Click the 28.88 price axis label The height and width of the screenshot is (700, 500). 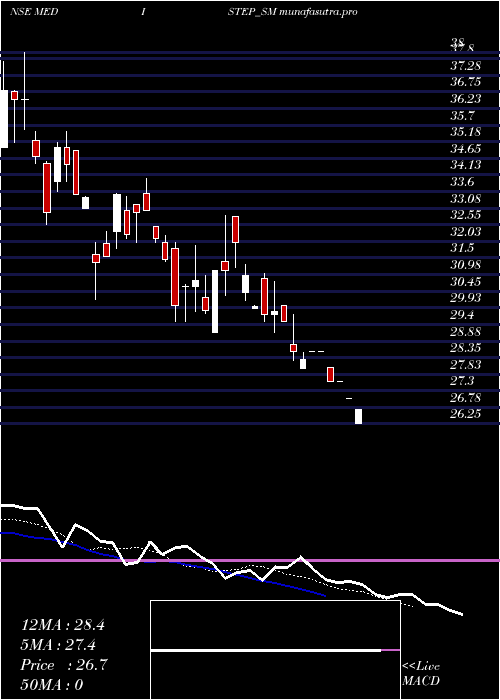click(465, 331)
